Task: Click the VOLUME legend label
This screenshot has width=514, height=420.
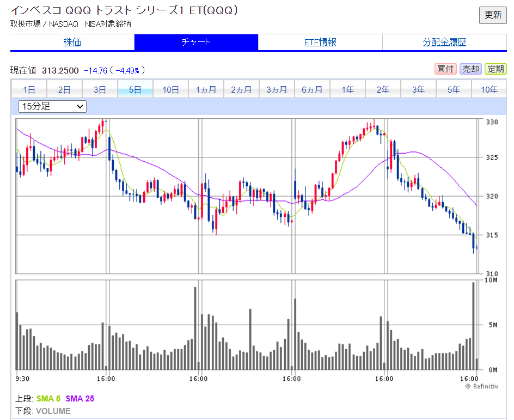Action: (53, 411)
